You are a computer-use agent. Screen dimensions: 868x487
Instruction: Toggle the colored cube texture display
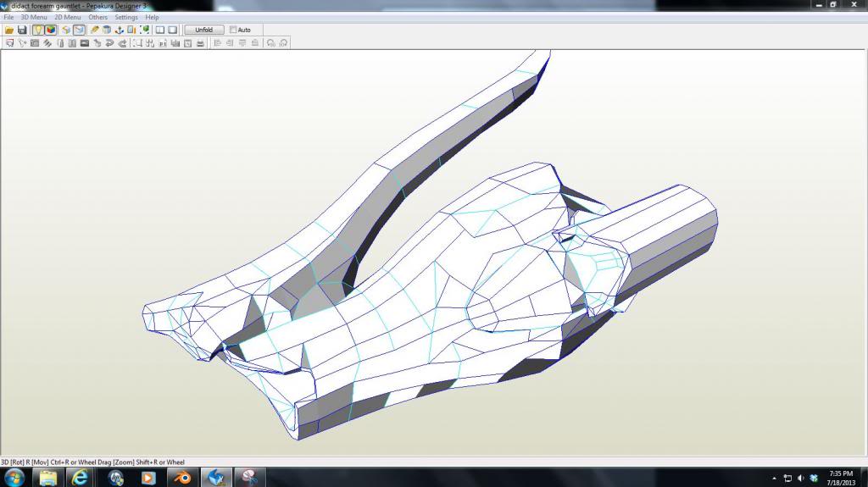51,30
